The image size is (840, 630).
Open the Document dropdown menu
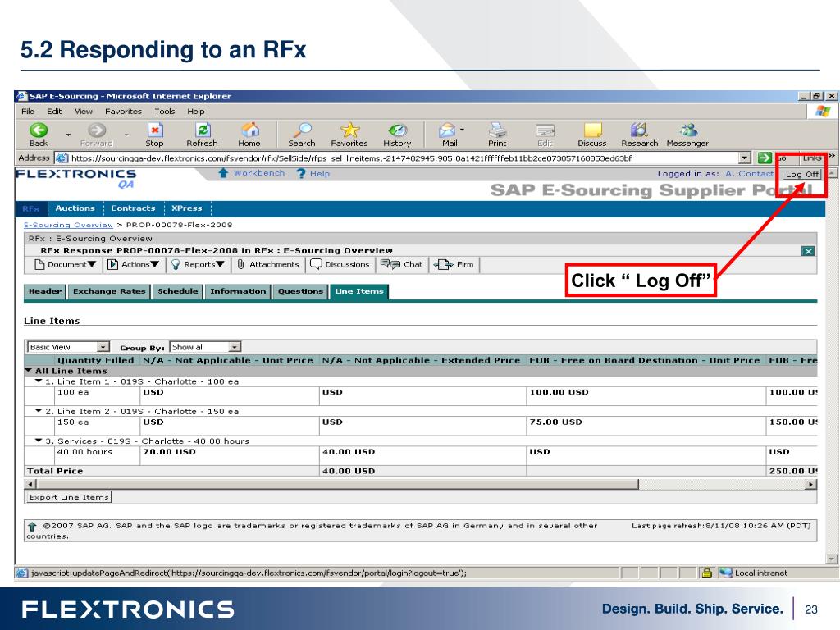tap(66, 265)
